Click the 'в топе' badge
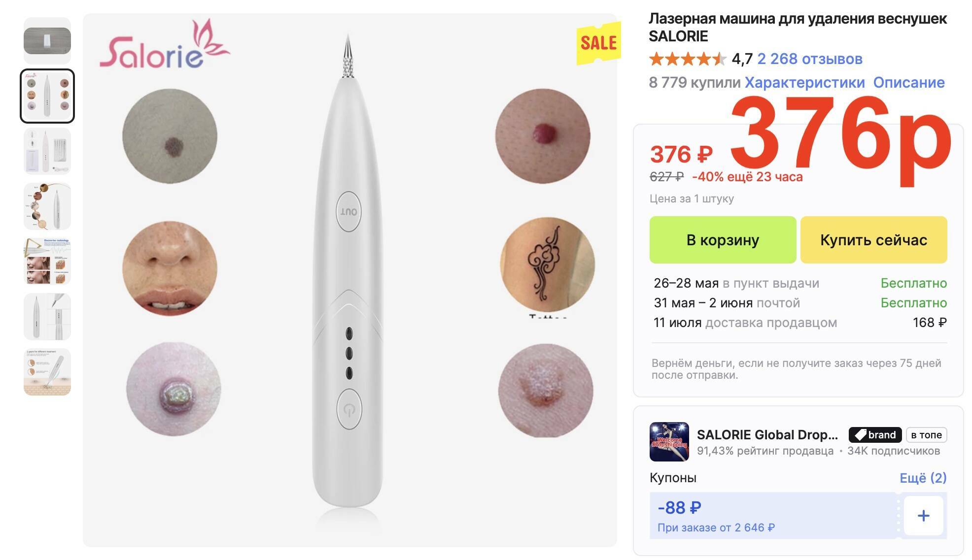Screen dimensions: 972x560 click(x=926, y=435)
